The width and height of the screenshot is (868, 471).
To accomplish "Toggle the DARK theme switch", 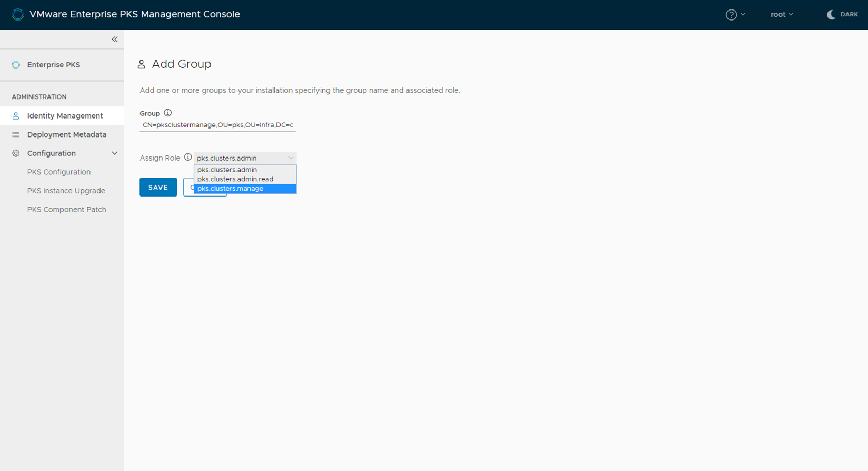I will (843, 14).
